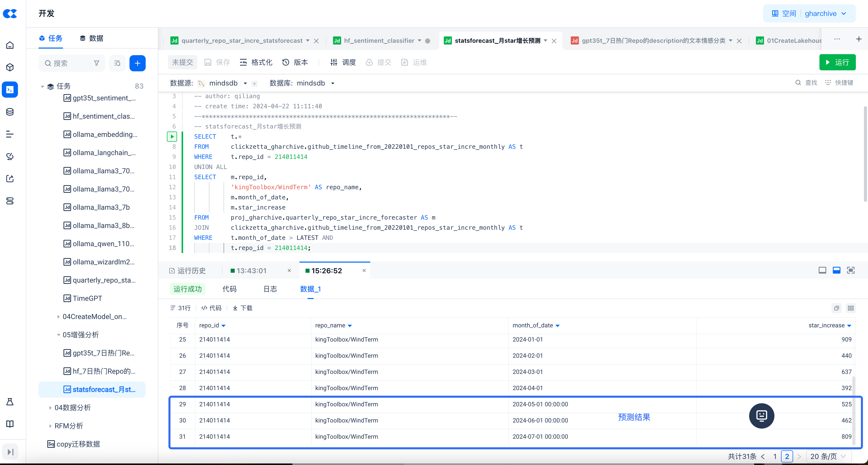Open the Format (格式化) toolbar item
Image resolution: width=868 pixels, height=465 pixels.
(x=256, y=62)
